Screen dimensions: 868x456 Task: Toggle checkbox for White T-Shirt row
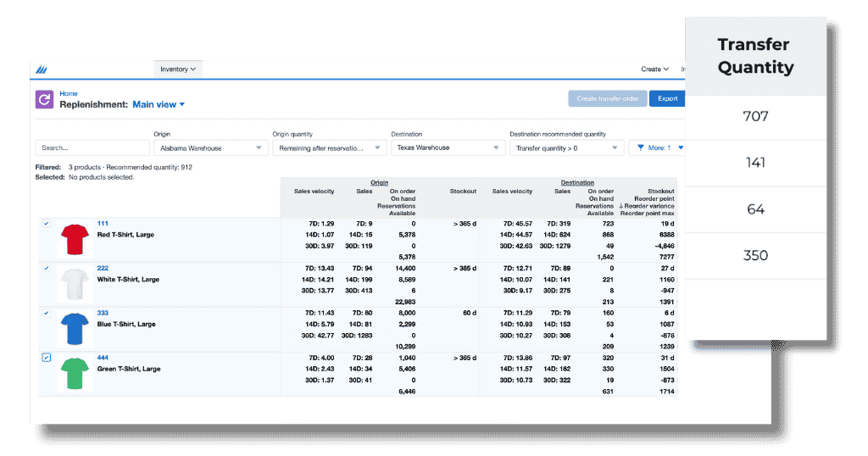point(47,268)
